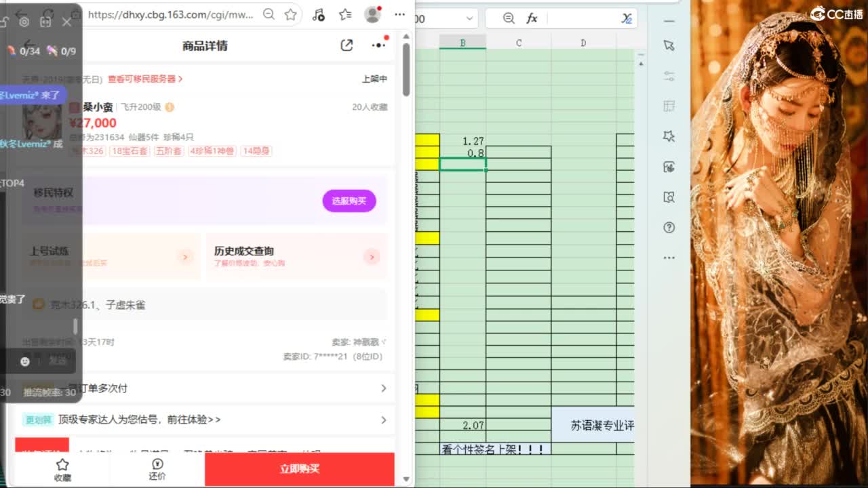Click the 苏语凝专业评 cell
This screenshot has height=488, width=868.
[x=593, y=426]
